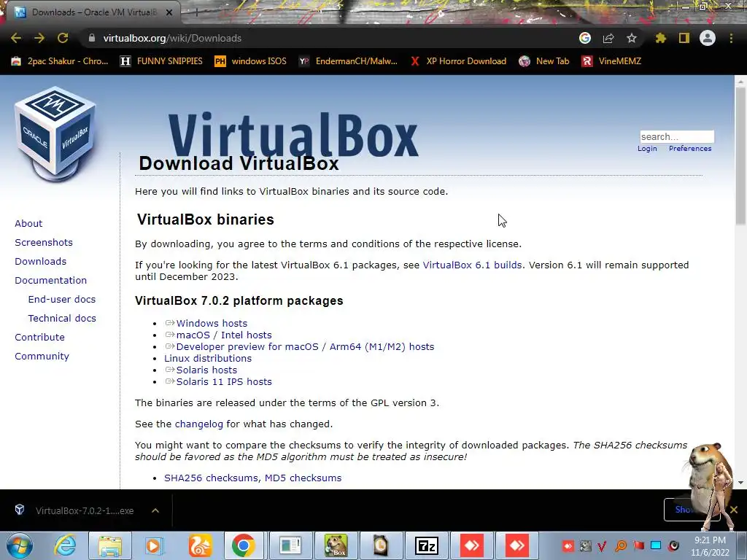Share this page using the share icon
This screenshot has height=560, width=747.
608,38
